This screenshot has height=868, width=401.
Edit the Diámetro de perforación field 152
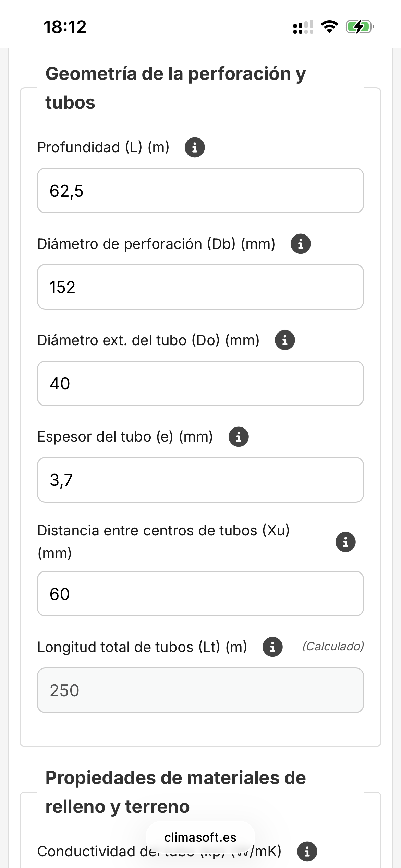[200, 287]
